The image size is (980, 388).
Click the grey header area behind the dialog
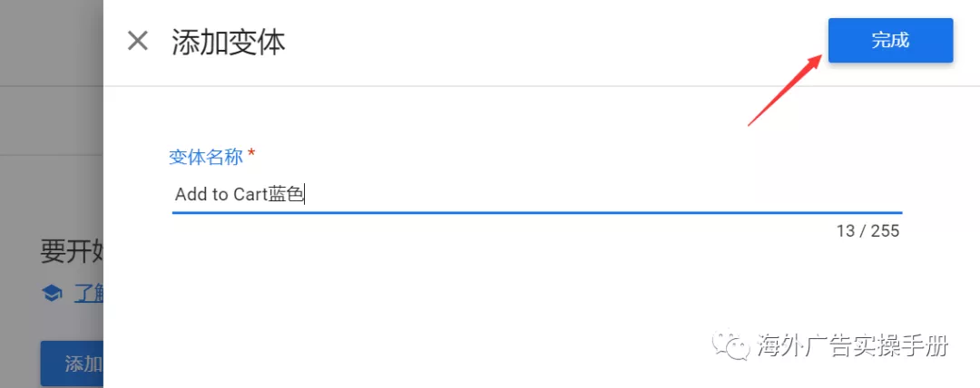tap(50, 41)
